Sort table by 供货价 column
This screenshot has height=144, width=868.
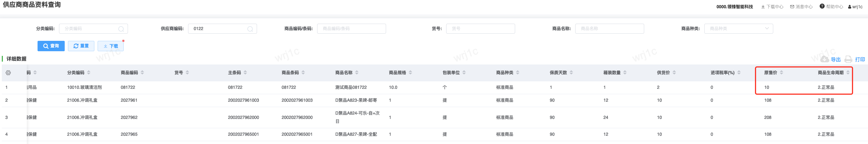[x=674, y=73]
